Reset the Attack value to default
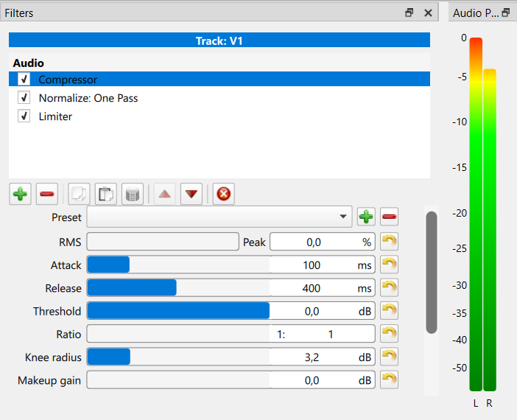The height and width of the screenshot is (420, 517). (x=390, y=265)
